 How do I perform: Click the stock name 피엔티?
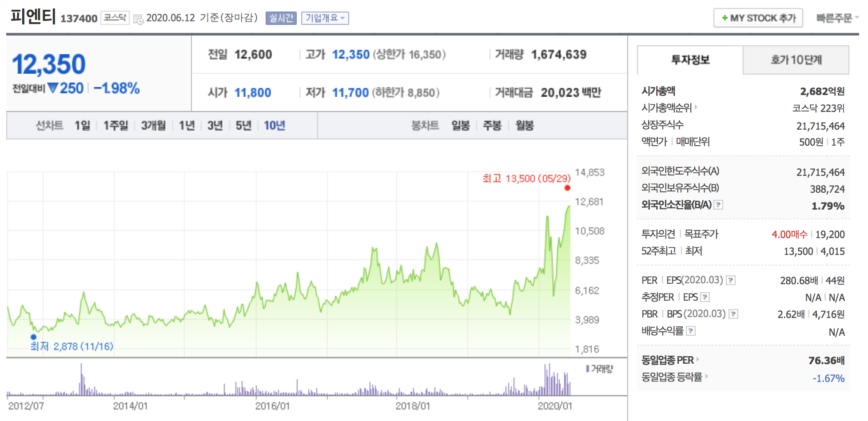point(33,17)
